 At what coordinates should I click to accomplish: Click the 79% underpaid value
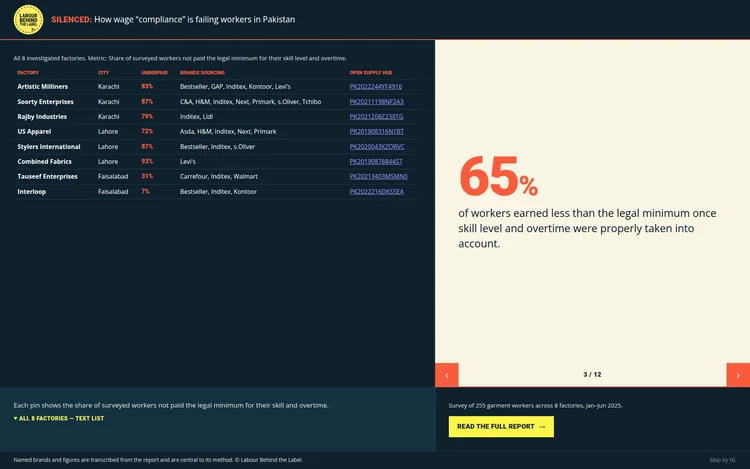[x=147, y=117]
